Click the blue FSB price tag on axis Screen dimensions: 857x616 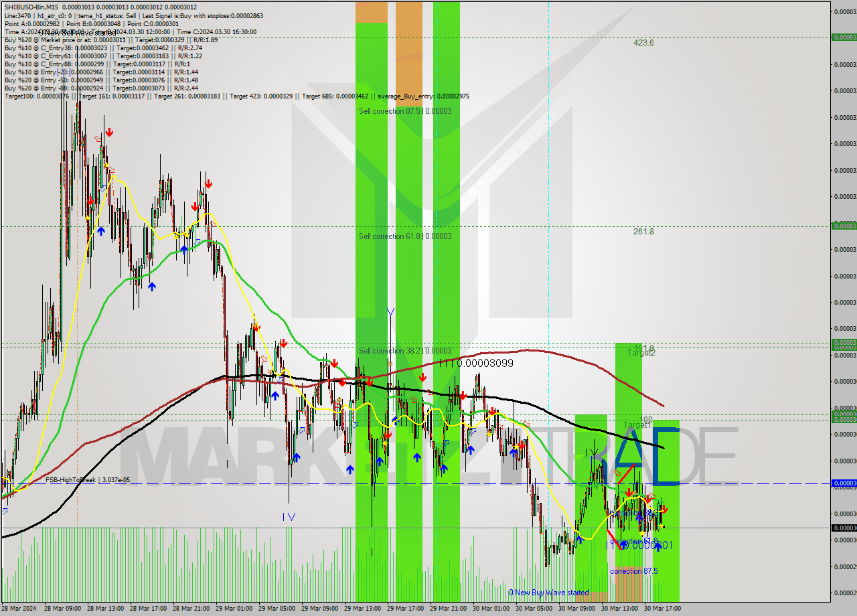[844, 483]
